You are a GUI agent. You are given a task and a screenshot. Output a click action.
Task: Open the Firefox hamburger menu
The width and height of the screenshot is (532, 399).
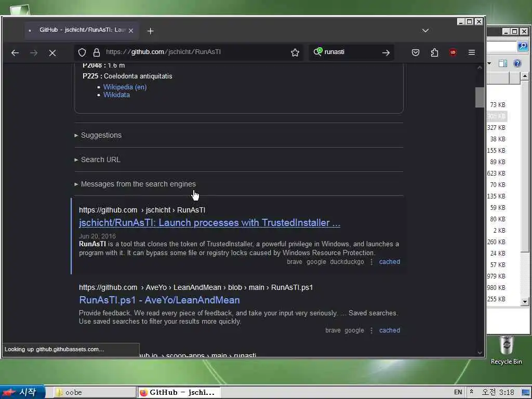(x=472, y=52)
